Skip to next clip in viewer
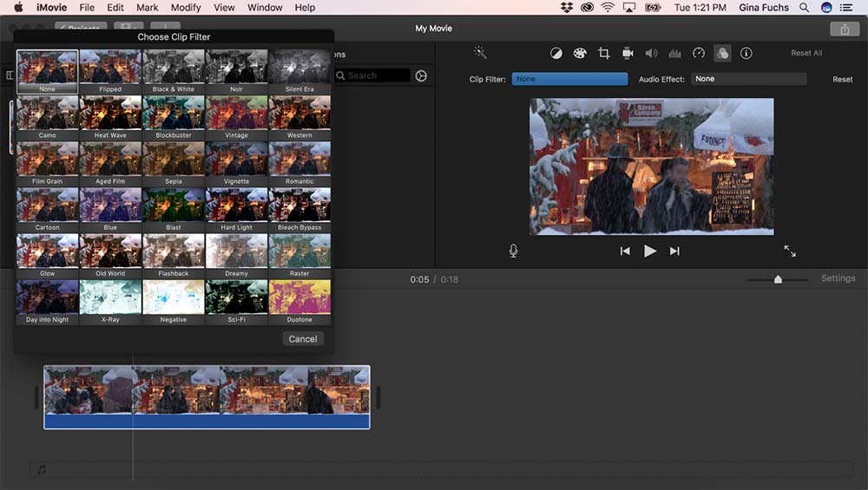Image resolution: width=868 pixels, height=490 pixels. click(x=674, y=252)
